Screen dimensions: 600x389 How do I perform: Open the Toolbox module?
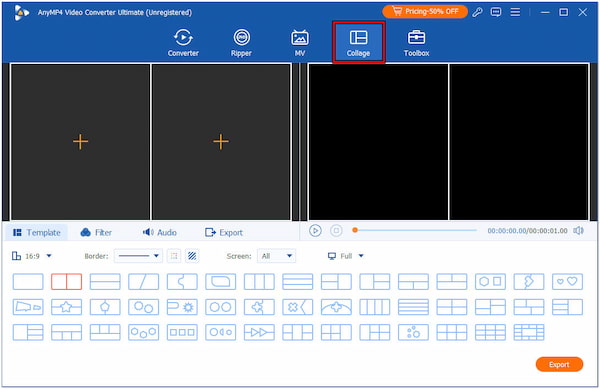click(416, 43)
